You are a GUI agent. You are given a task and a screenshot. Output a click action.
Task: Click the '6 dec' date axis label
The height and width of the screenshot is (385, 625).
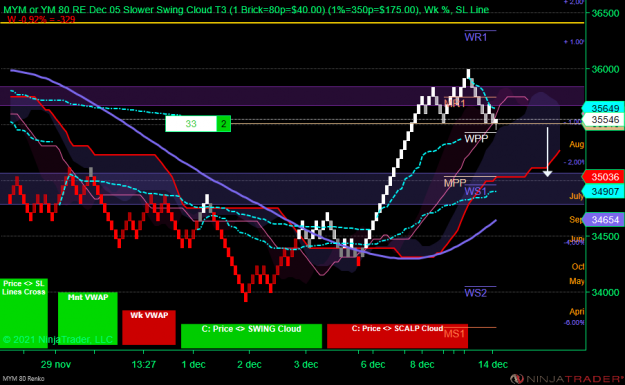pyautogui.click(x=373, y=364)
